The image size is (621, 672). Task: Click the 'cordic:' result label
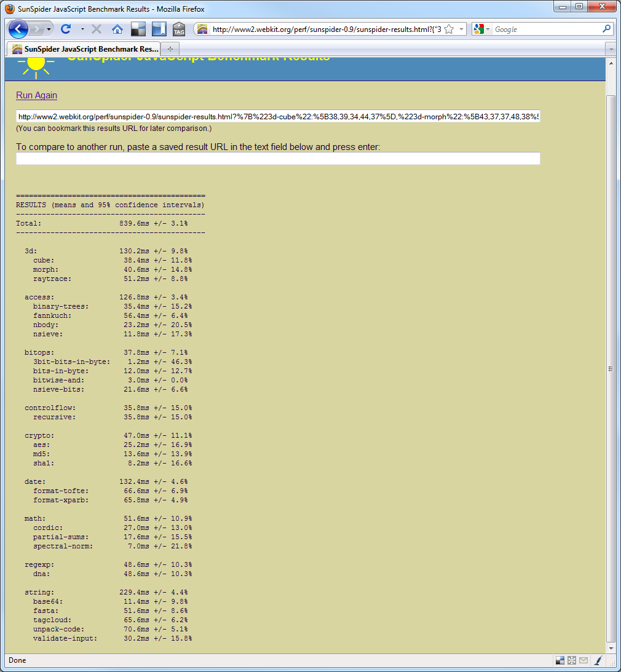[48, 528]
